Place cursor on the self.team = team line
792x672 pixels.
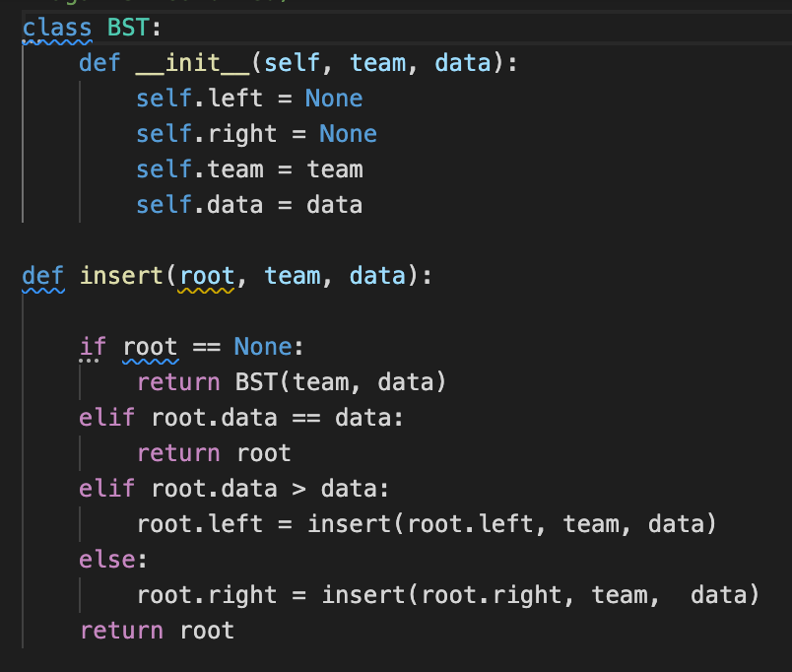249,169
